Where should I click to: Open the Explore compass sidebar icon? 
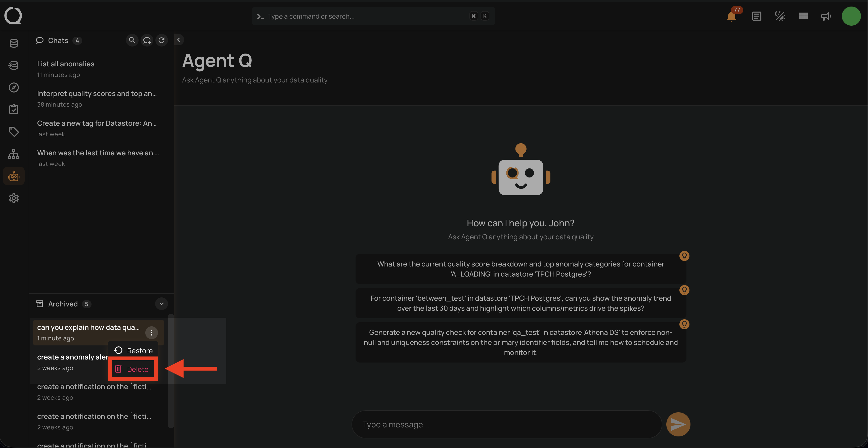pyautogui.click(x=14, y=87)
